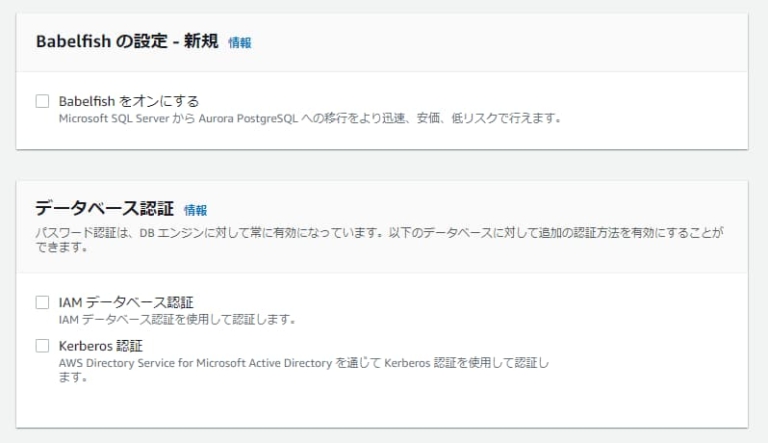Click the Kerberos 認証 description text

tap(300, 363)
